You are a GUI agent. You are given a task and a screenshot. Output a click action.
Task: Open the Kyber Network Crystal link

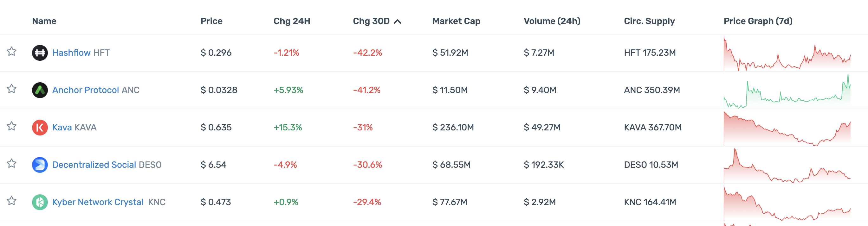coord(98,202)
